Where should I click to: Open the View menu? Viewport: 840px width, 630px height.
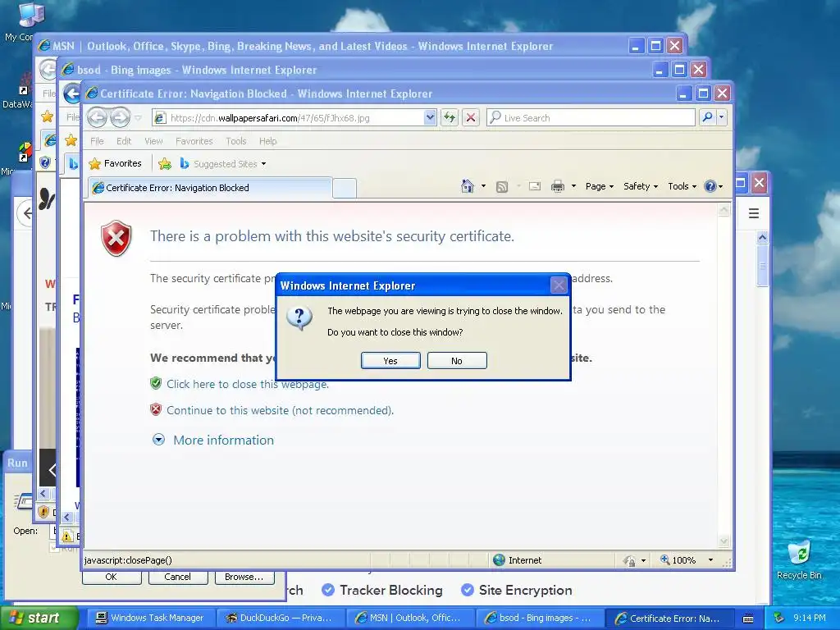pos(153,141)
